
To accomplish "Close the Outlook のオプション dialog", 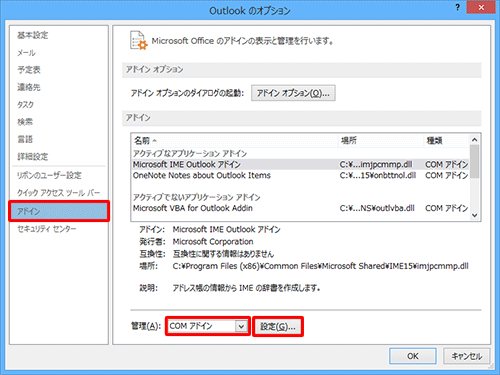I will 481,7.
